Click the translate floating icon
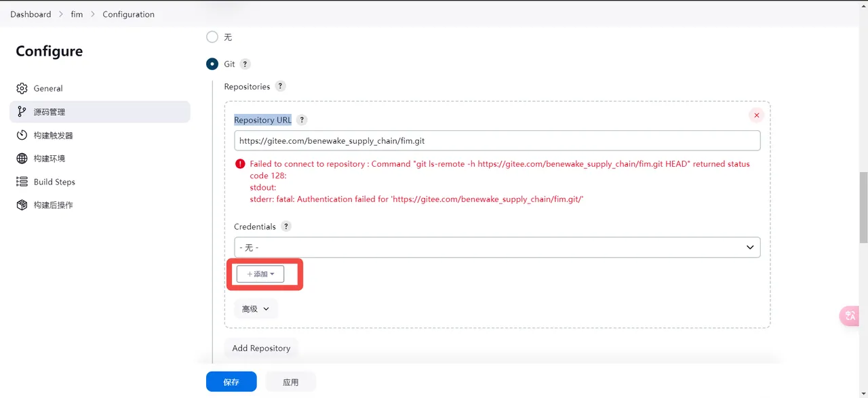Image resolution: width=868 pixels, height=398 pixels. point(850,316)
